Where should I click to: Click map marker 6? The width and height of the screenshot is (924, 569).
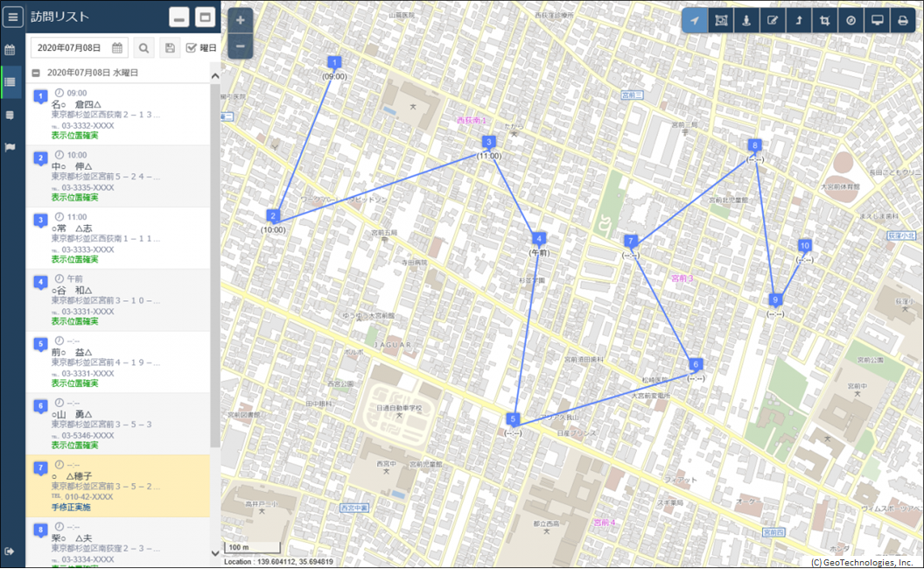click(x=696, y=365)
